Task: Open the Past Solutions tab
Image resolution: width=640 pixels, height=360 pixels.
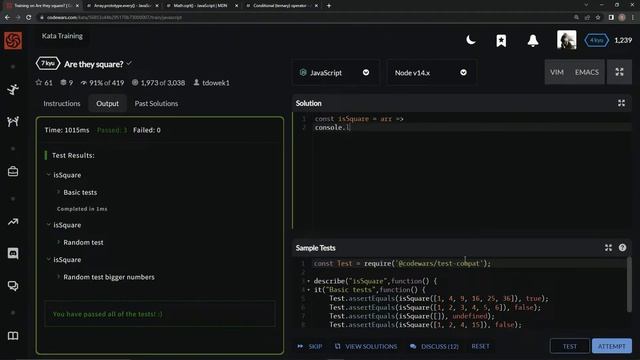Action: pos(156,104)
